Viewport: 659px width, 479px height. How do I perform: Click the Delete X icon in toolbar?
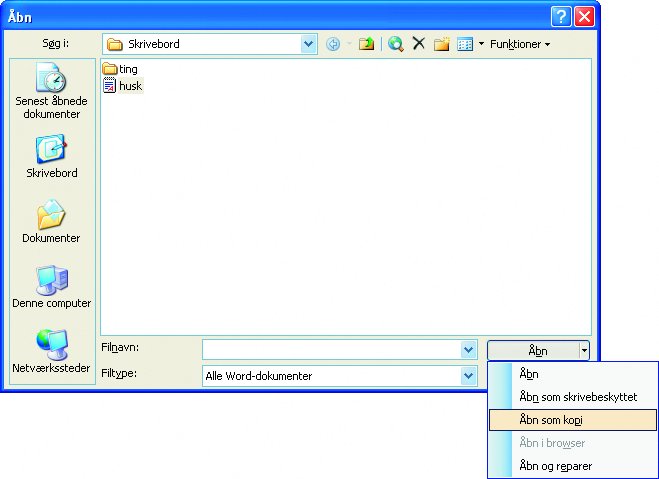pos(419,43)
